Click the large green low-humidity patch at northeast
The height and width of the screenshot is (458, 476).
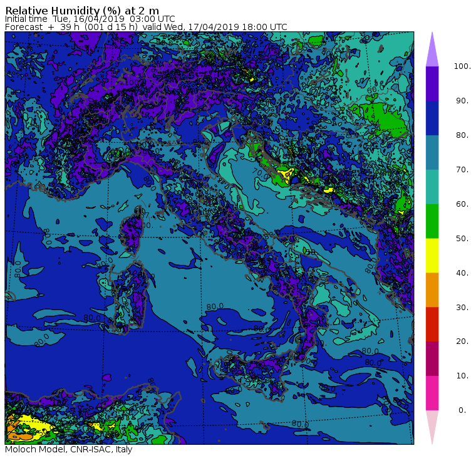coord(384,118)
